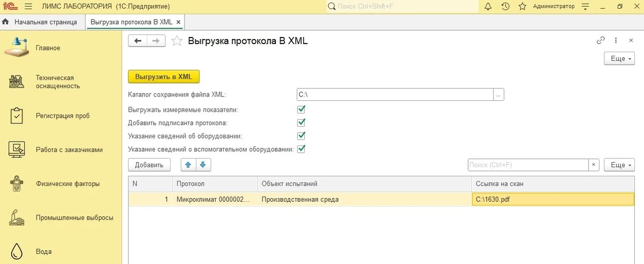Add form to favorites with star icon

pyautogui.click(x=176, y=41)
